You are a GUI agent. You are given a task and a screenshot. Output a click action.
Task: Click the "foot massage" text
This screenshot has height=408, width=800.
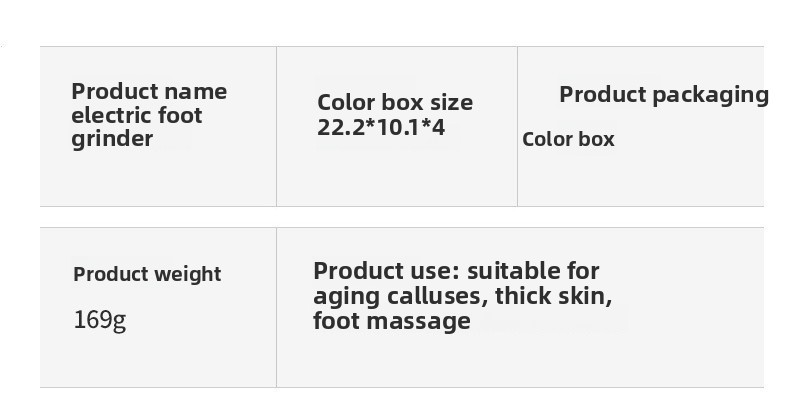point(391,321)
